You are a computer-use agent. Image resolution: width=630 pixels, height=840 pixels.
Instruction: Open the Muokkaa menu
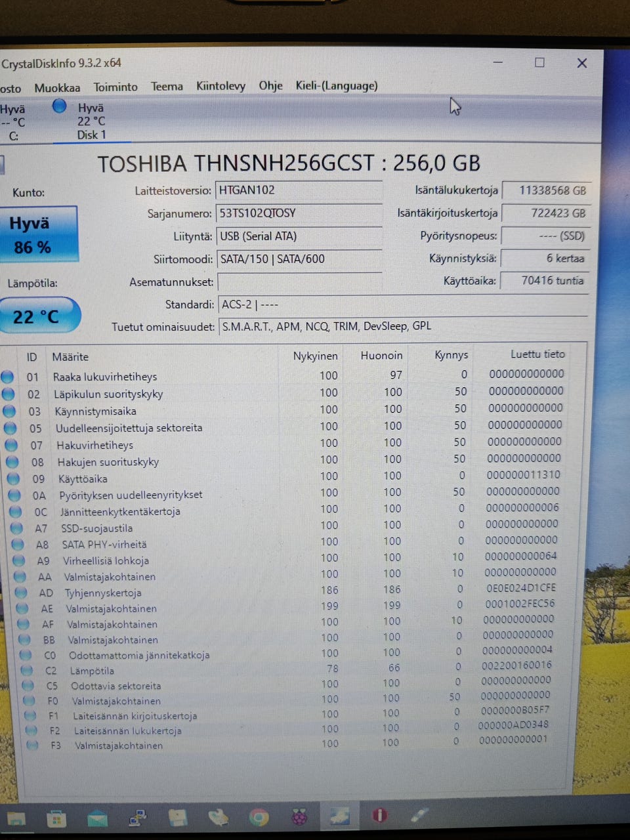click(x=57, y=87)
